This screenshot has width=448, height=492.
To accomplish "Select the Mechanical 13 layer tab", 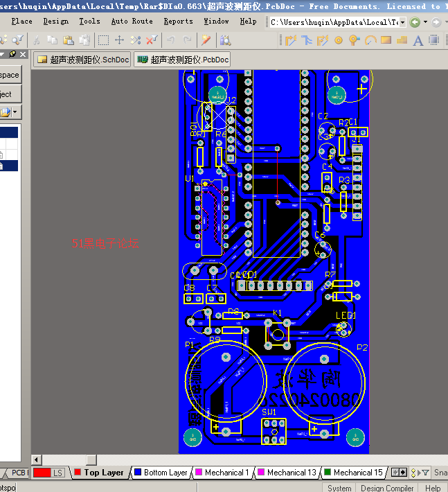I will 287,473.
